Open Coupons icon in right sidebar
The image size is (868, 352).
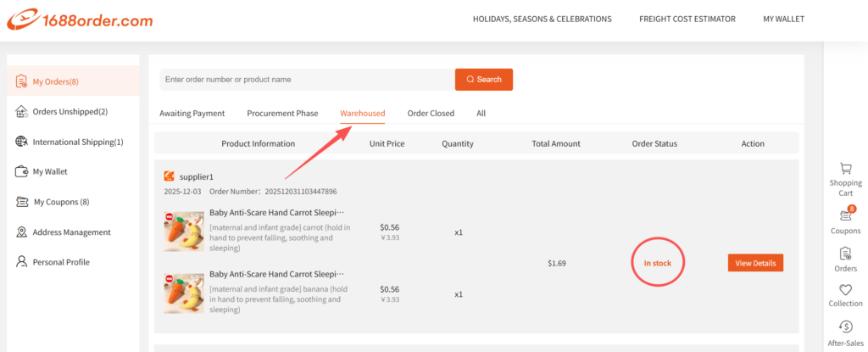tap(844, 216)
